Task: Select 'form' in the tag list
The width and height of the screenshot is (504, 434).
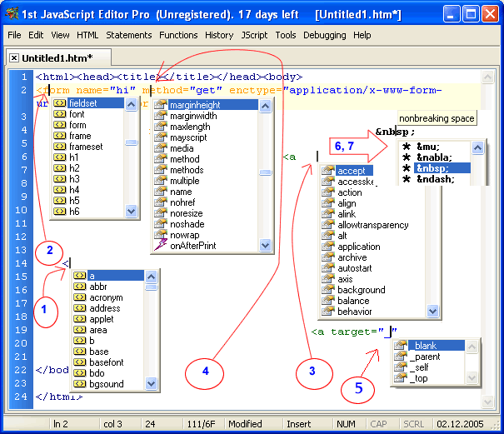Action: pos(77,125)
